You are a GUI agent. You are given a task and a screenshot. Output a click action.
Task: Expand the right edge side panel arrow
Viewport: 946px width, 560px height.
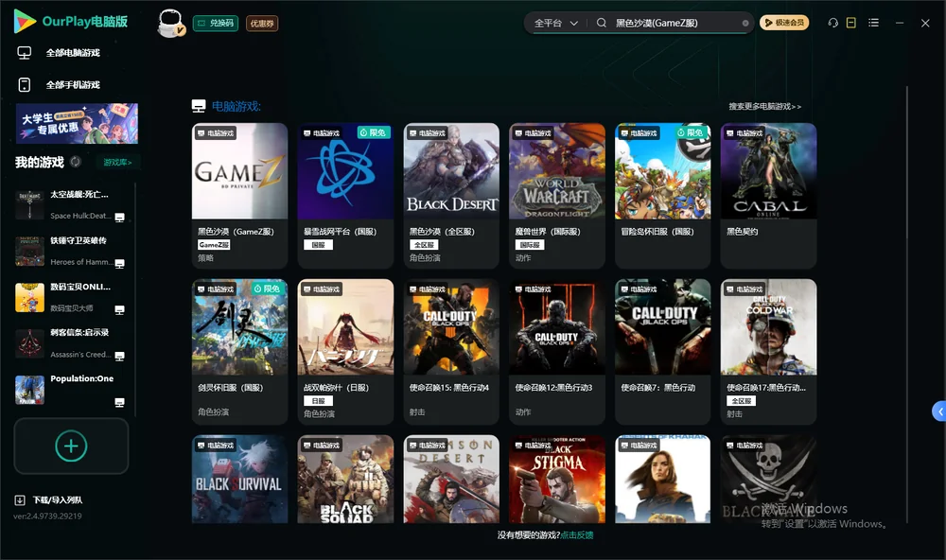click(x=939, y=411)
